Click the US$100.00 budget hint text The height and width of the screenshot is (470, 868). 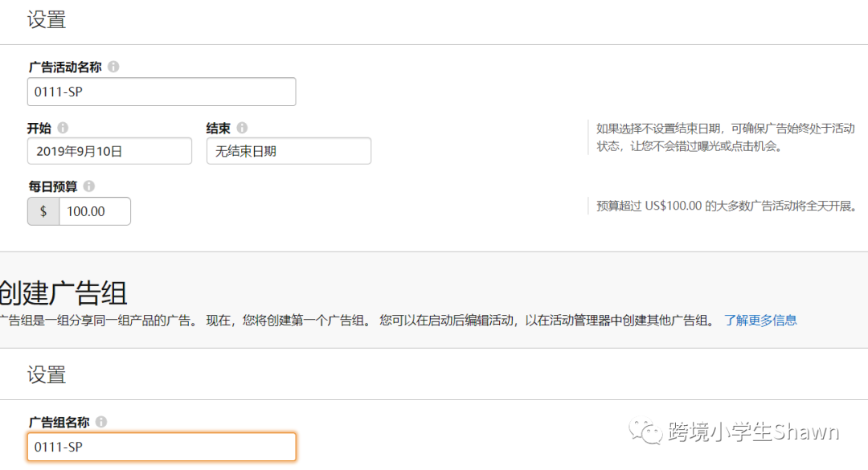point(727,206)
